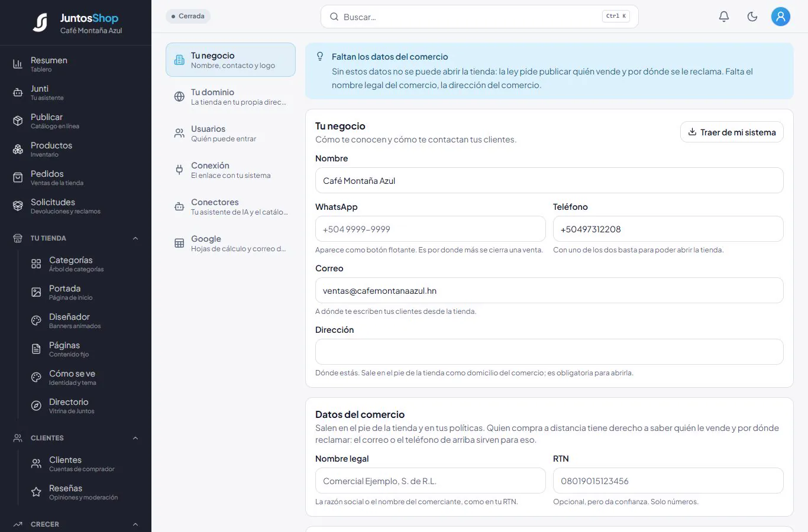The height and width of the screenshot is (532, 808).
Task: Click the Nombre legal field
Action: (431, 481)
